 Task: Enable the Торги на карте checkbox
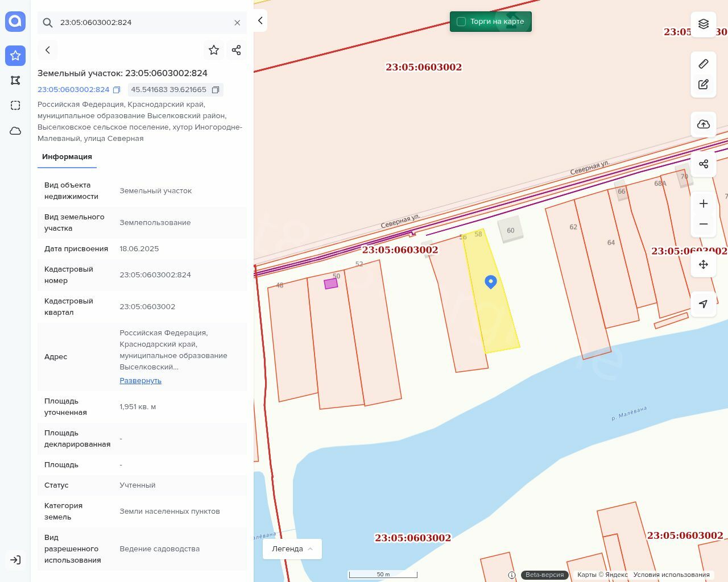tap(461, 22)
